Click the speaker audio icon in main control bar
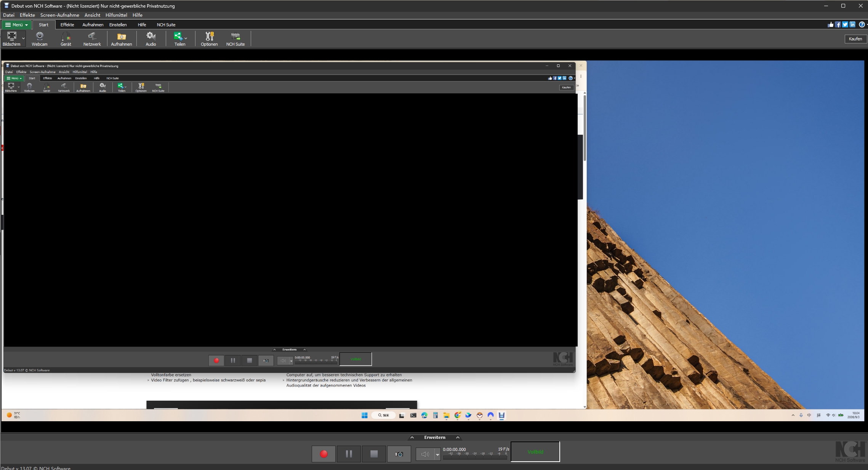Image resolution: width=868 pixels, height=470 pixels. pyautogui.click(x=425, y=454)
